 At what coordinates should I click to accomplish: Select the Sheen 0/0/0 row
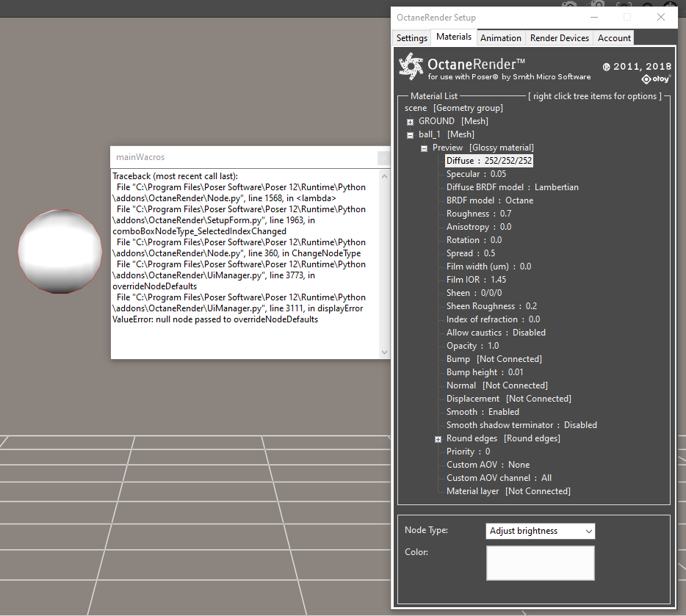[x=474, y=293]
